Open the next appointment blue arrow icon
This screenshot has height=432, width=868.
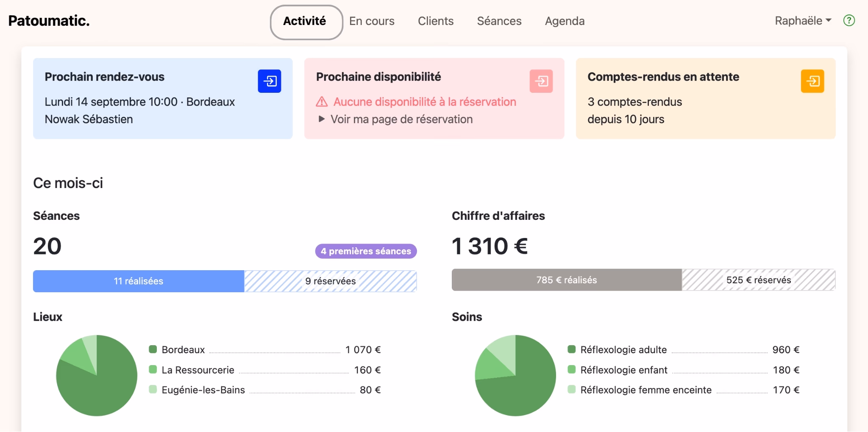coord(270,81)
